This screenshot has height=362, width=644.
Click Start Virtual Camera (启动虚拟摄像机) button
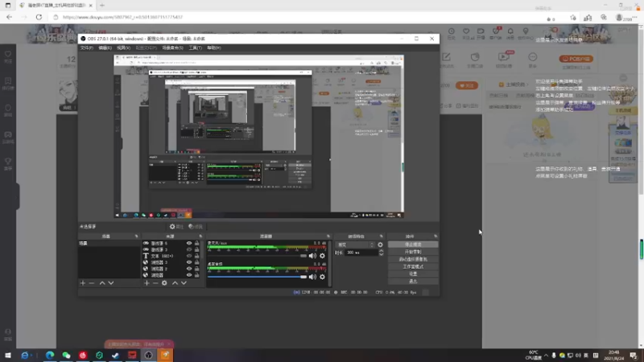pos(413,259)
